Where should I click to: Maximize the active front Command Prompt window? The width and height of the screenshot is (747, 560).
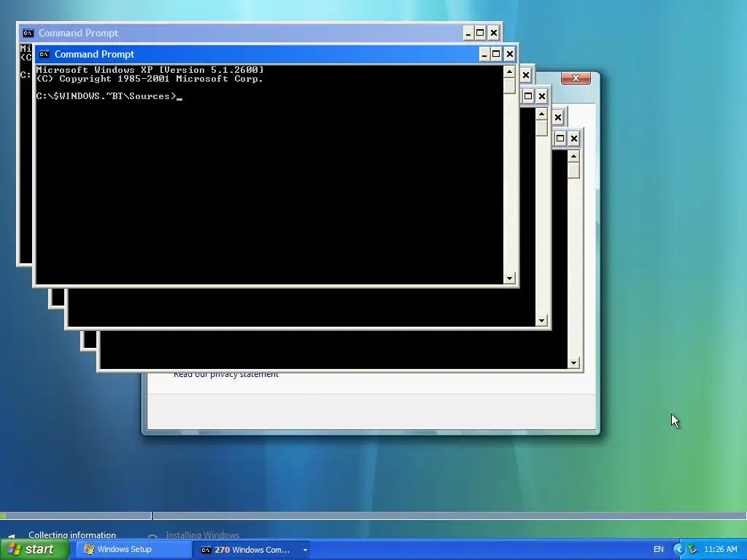tap(496, 54)
